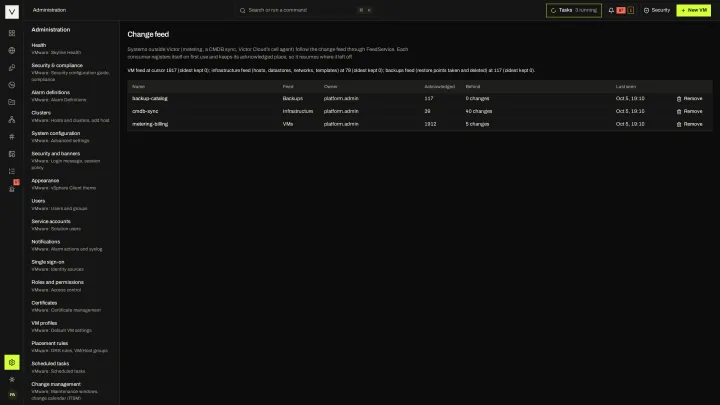Click the red alert count badge

pos(621,10)
